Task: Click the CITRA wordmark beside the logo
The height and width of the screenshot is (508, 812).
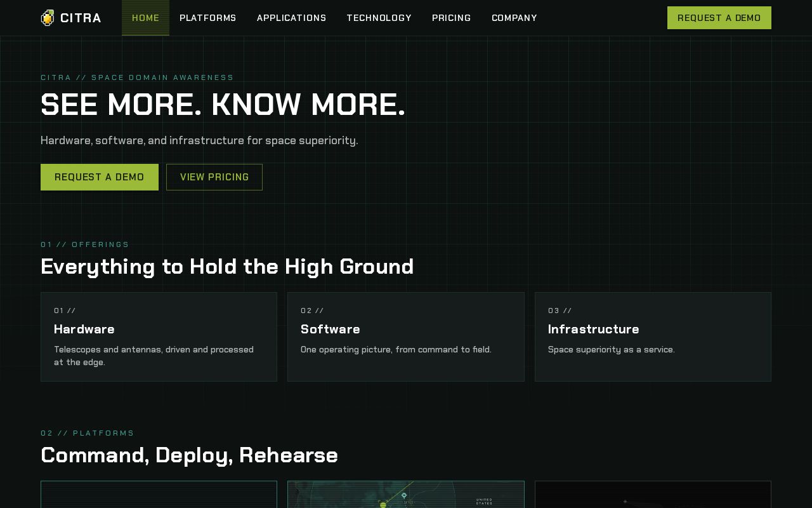Action: (x=81, y=18)
